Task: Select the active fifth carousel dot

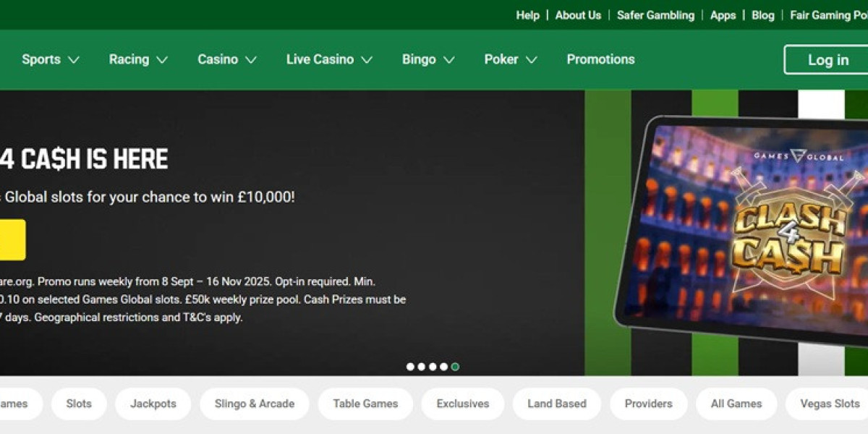Action: coord(455,367)
